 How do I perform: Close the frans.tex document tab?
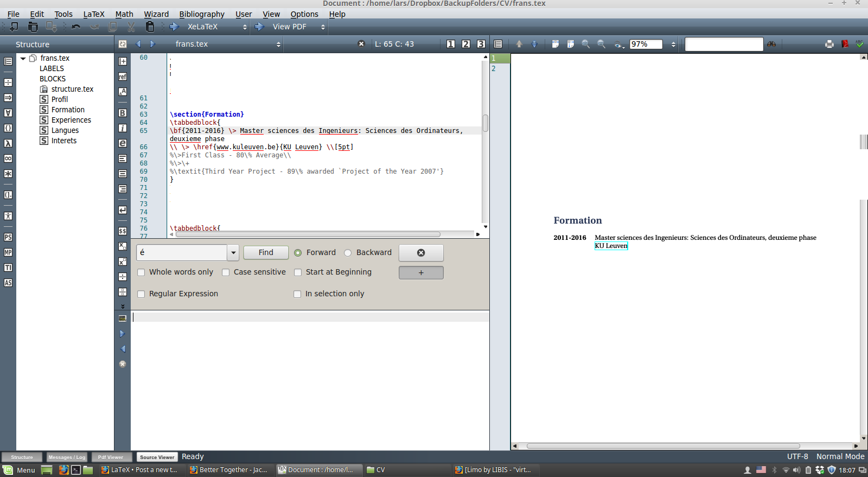[x=361, y=44]
